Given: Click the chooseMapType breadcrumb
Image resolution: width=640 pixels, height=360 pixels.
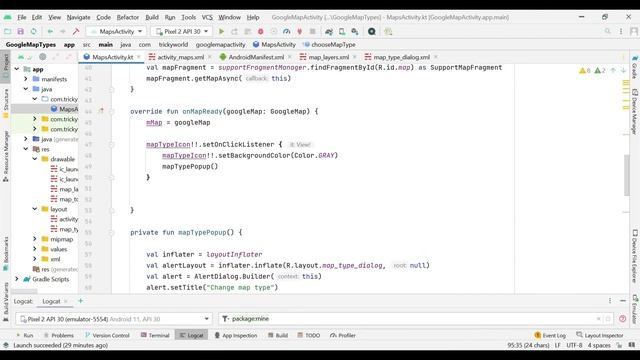Looking at the screenshot, I should [329, 44].
